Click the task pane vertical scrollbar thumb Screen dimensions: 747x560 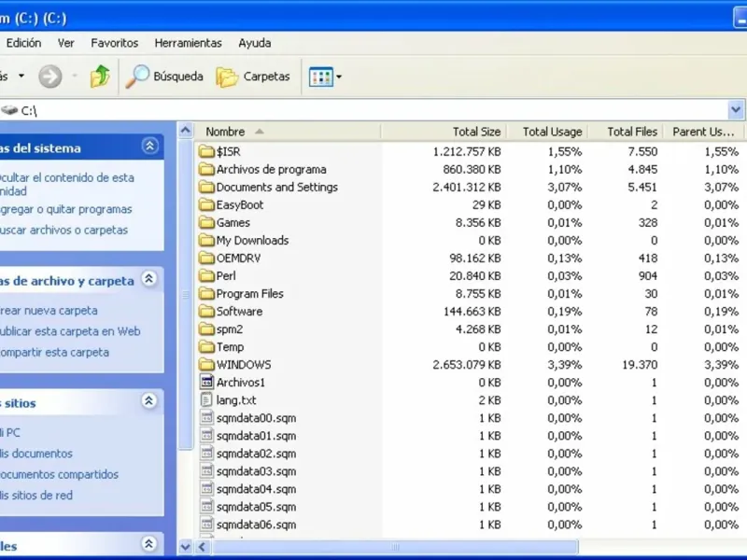185,294
